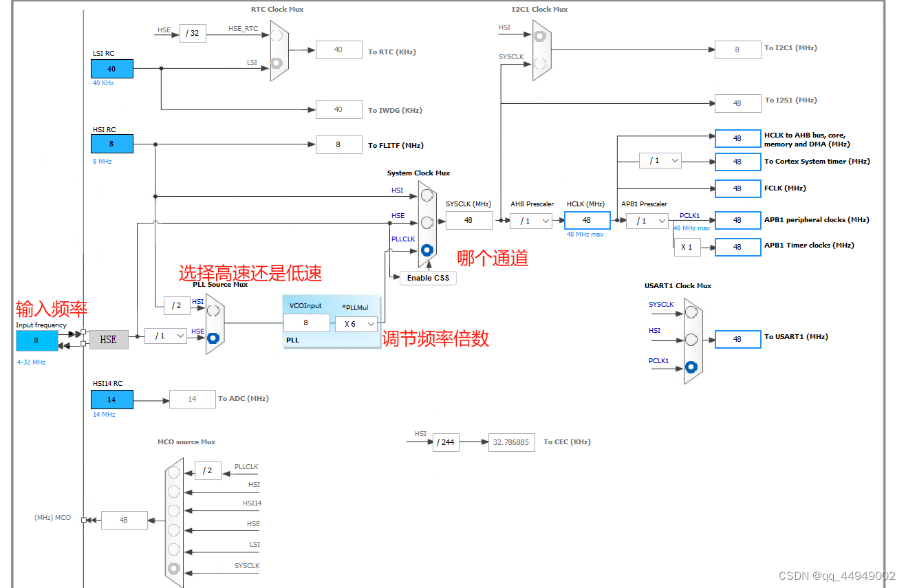Select HSI in MCO source Mux
The width and height of the screenshot is (906, 588).
(174, 491)
